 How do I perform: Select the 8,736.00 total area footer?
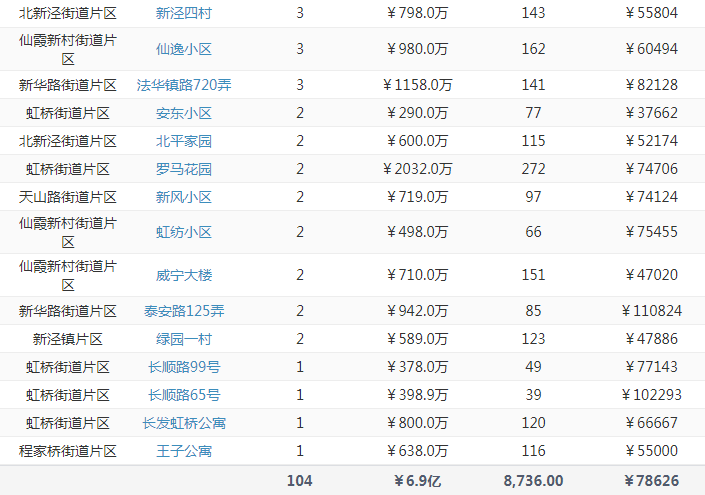click(533, 481)
